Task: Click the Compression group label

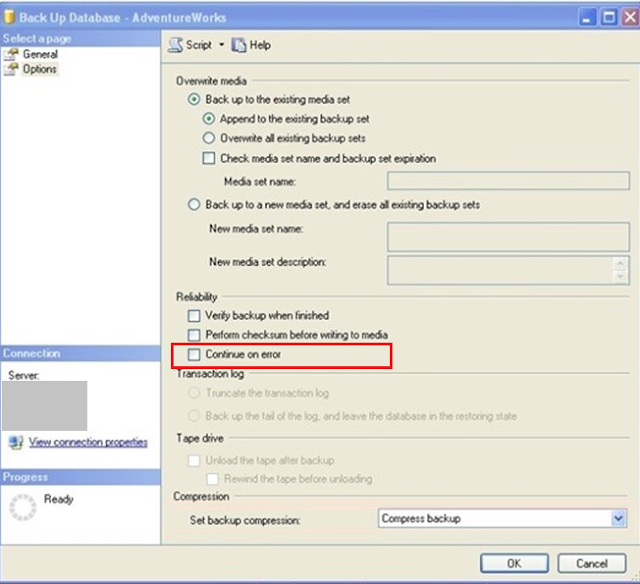Action: 201,496
